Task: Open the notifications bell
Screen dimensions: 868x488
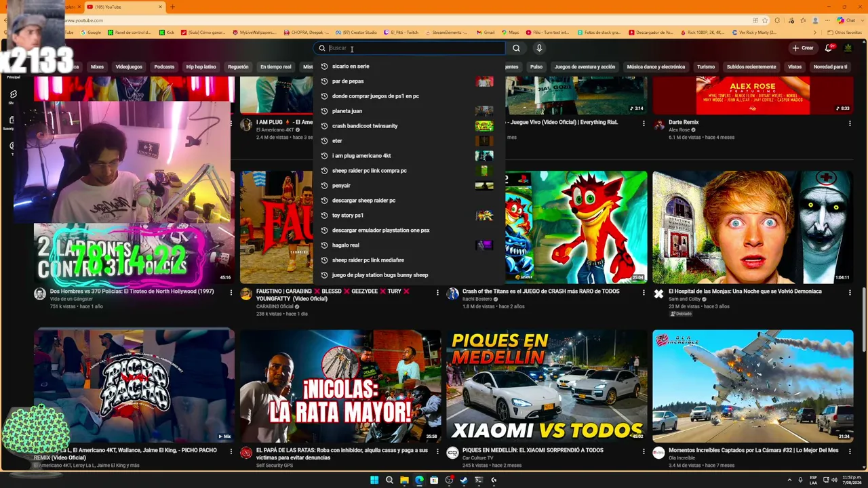Action: (x=829, y=48)
